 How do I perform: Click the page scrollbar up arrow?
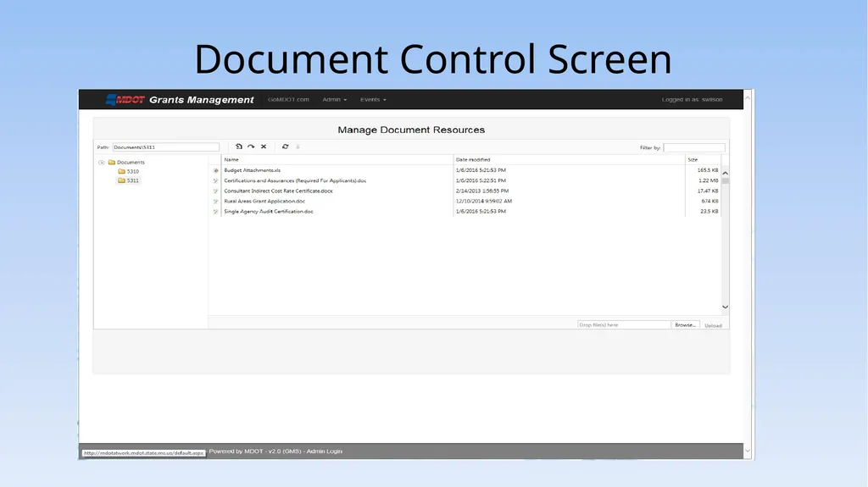[x=748, y=98]
